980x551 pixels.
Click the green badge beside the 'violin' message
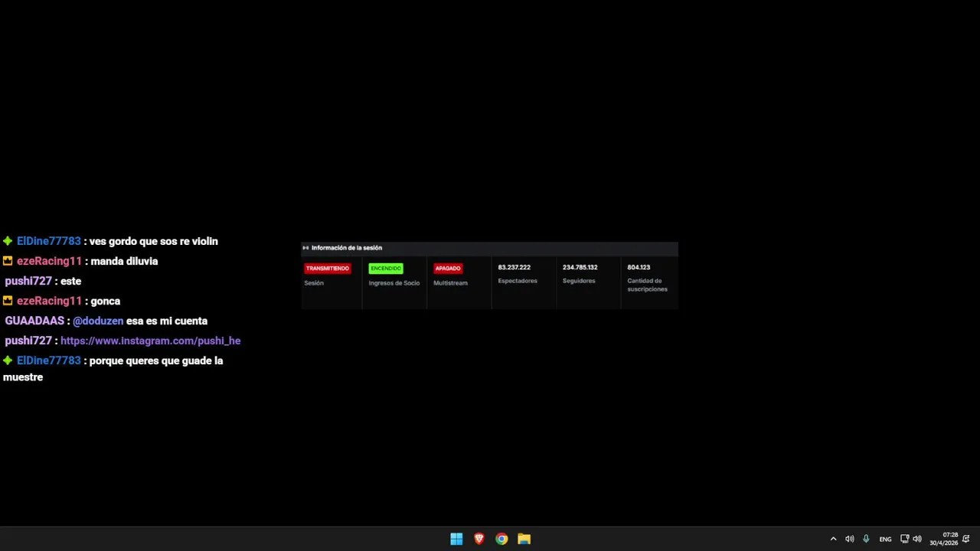pyautogui.click(x=8, y=241)
